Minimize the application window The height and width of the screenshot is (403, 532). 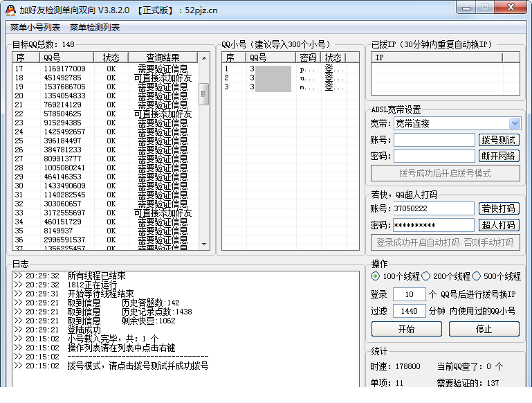point(466,8)
